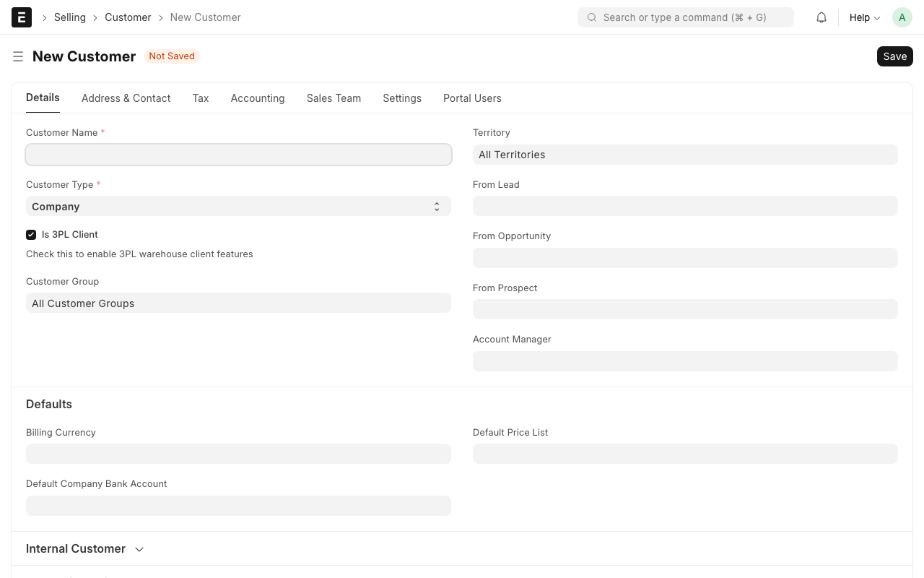Uncheck the Is 3PL Client checkbox

pyautogui.click(x=31, y=235)
